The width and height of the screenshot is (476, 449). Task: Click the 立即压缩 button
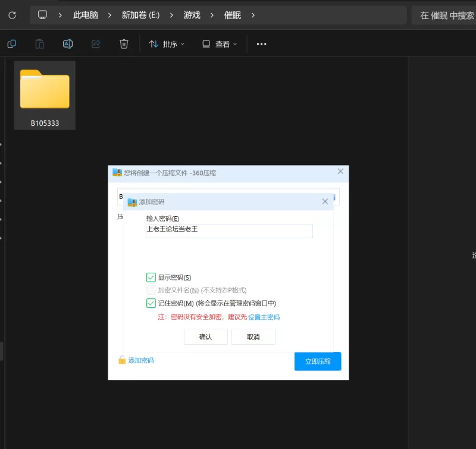point(318,361)
